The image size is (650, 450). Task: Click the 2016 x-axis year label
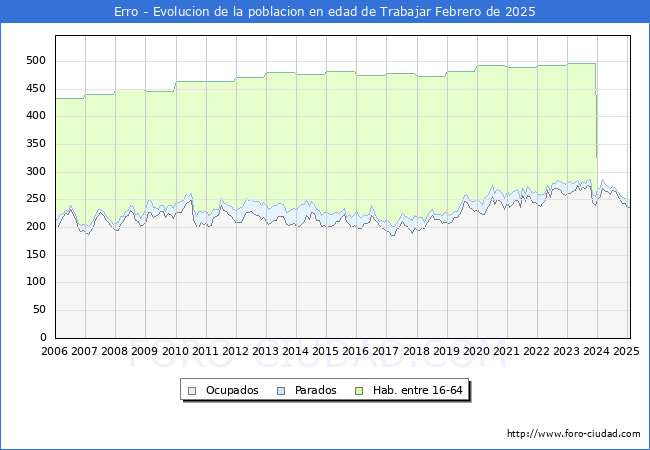click(x=355, y=351)
